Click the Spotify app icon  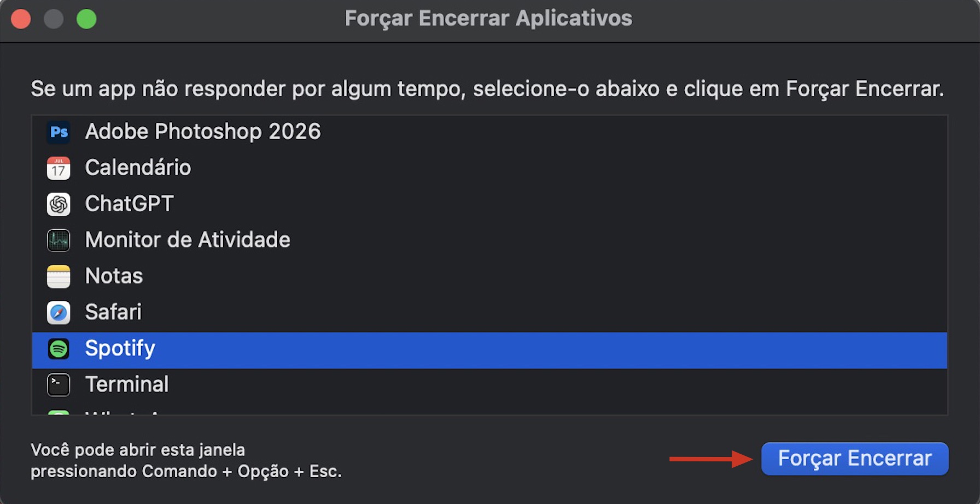59,348
